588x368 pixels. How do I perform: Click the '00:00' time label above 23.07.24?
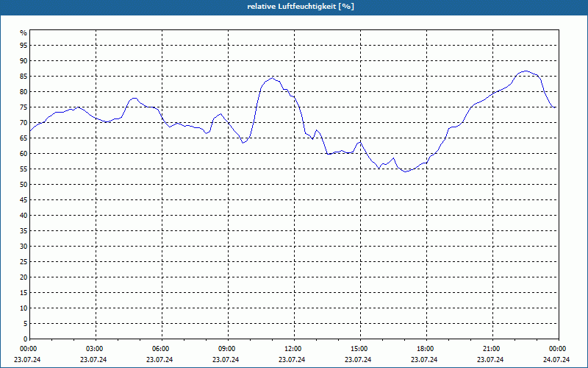point(28,349)
